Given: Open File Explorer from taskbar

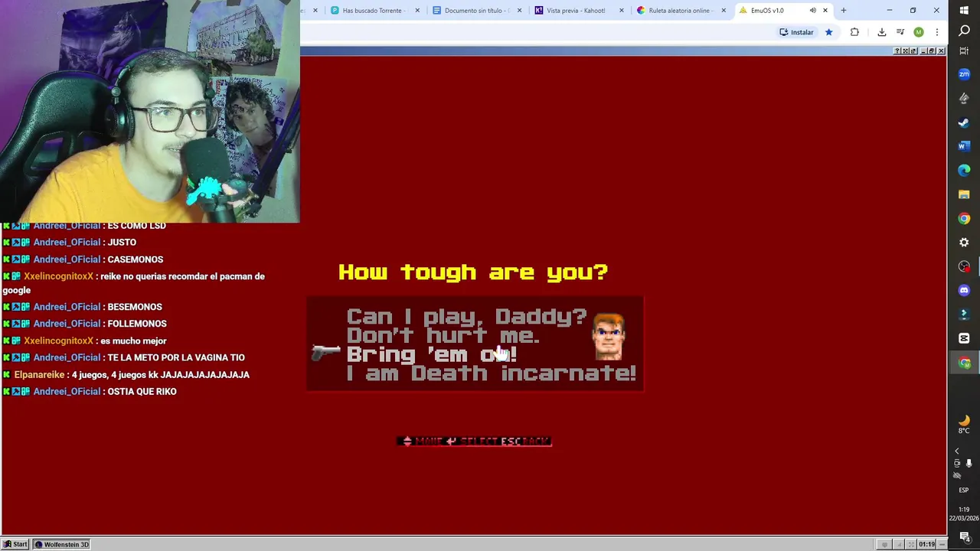Looking at the screenshot, I should coord(964,194).
